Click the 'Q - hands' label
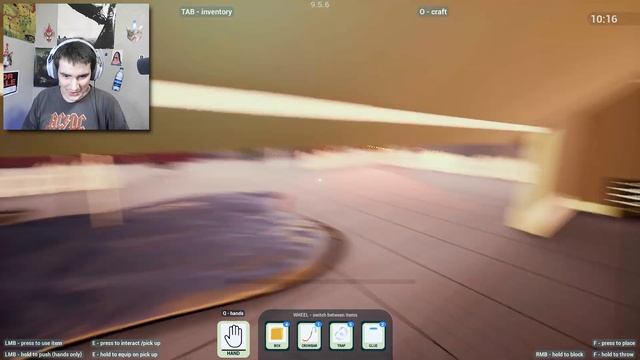640x360 pixels. click(233, 313)
